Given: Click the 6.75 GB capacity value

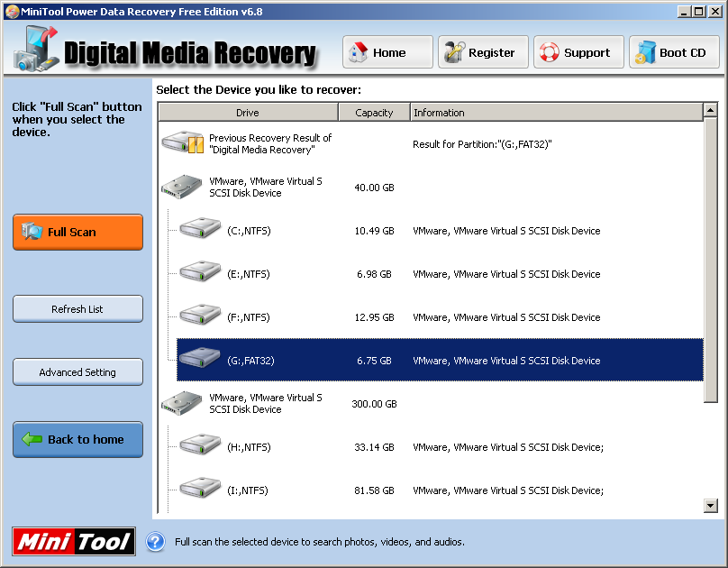Looking at the screenshot, I should point(374,361).
